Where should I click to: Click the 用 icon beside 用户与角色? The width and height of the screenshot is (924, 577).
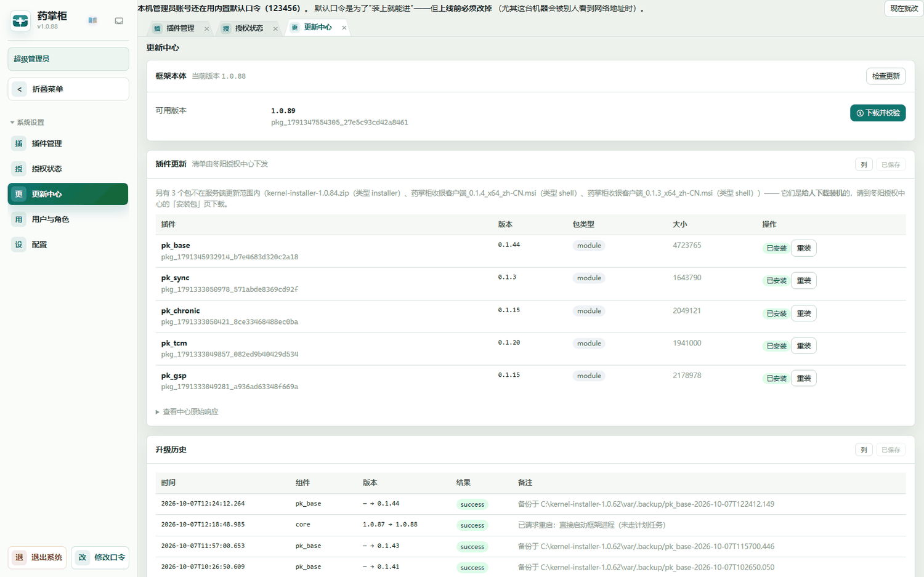tap(18, 219)
